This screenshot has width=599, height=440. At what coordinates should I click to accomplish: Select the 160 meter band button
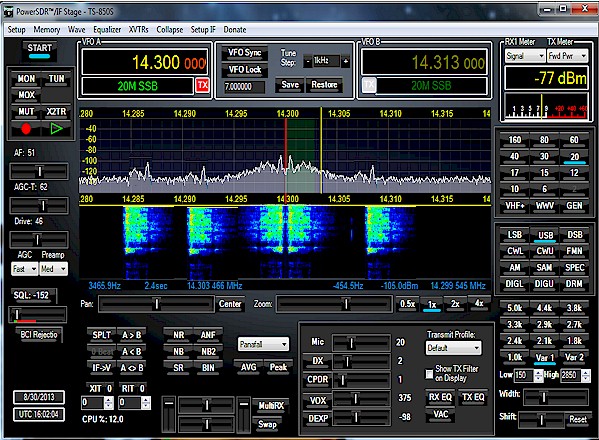514,140
